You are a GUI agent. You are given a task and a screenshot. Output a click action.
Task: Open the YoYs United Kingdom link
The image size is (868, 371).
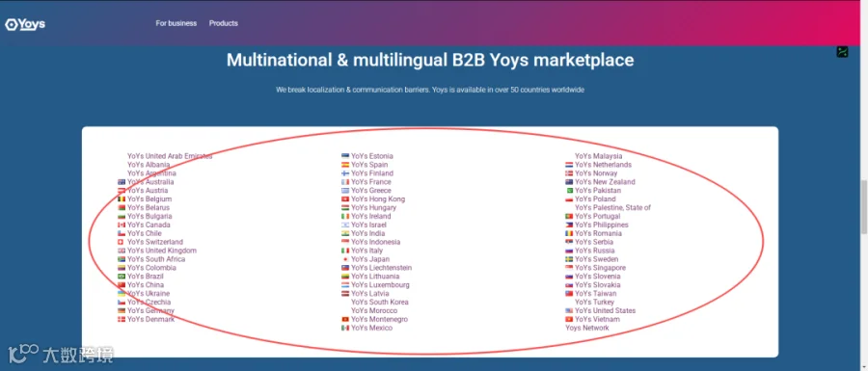(x=162, y=251)
